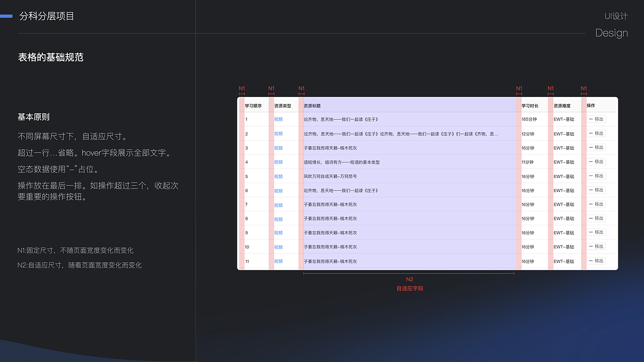Click the minus icon in row 7's 移出 button

[x=591, y=204]
